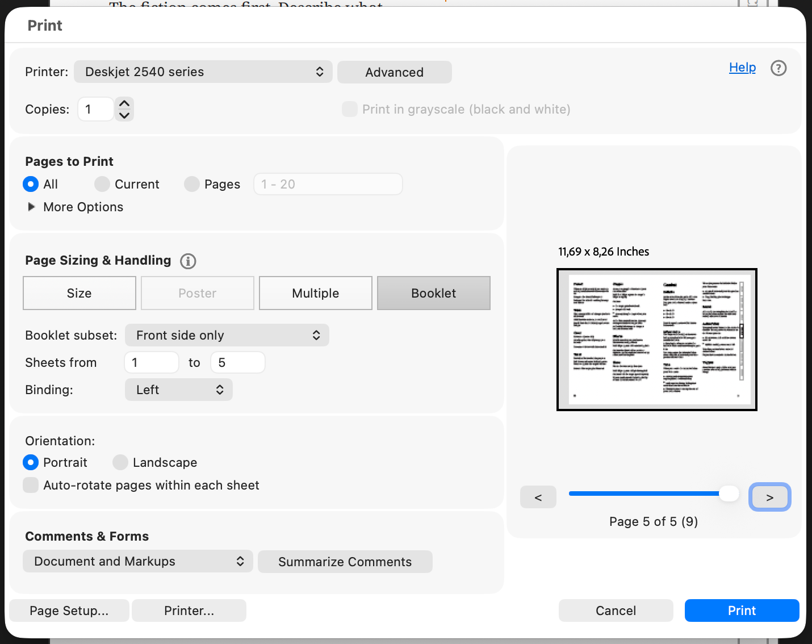The width and height of the screenshot is (812, 644).
Task: Expand More Options disclosure triangle
Action: pyautogui.click(x=31, y=207)
